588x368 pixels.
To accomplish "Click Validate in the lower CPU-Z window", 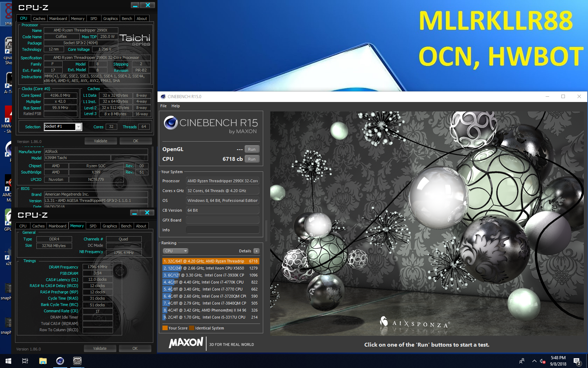I will click(100, 348).
